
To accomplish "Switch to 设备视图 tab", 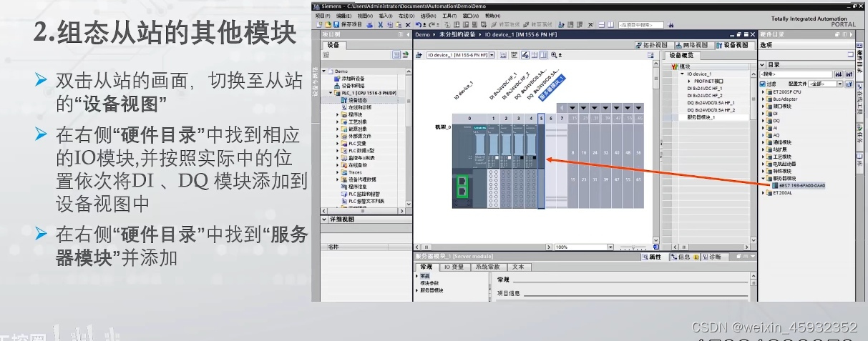I will [735, 45].
